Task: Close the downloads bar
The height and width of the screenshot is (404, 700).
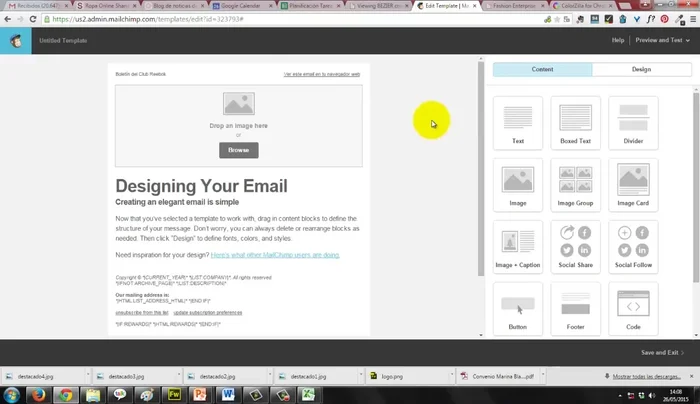Action: [692, 376]
